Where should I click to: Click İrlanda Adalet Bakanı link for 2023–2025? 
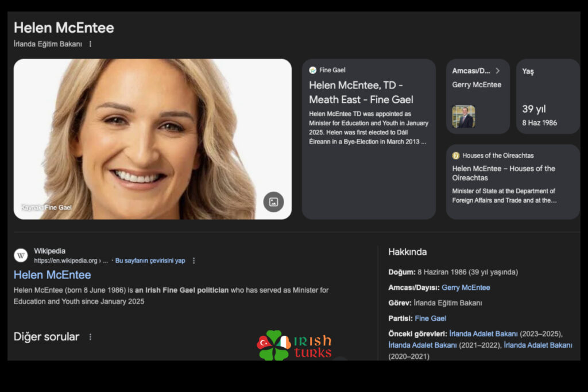coord(483,333)
